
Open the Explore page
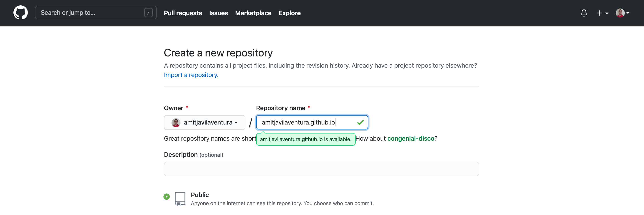pyautogui.click(x=290, y=13)
